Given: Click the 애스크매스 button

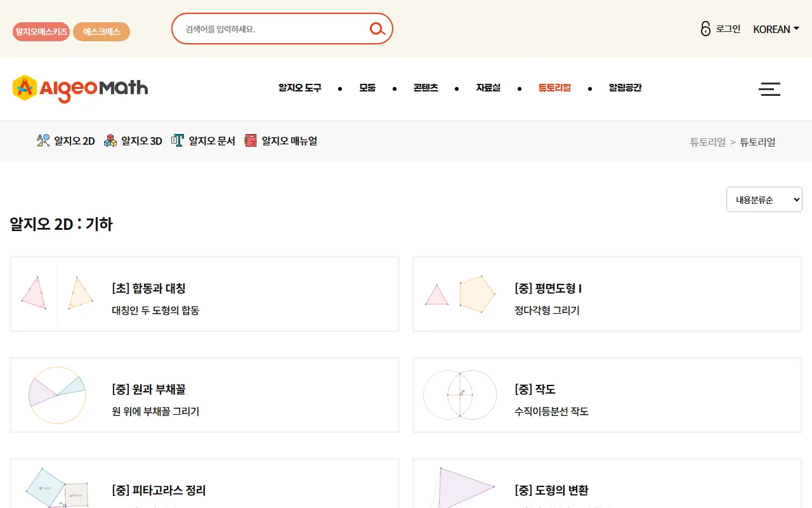Looking at the screenshot, I should 101,32.
